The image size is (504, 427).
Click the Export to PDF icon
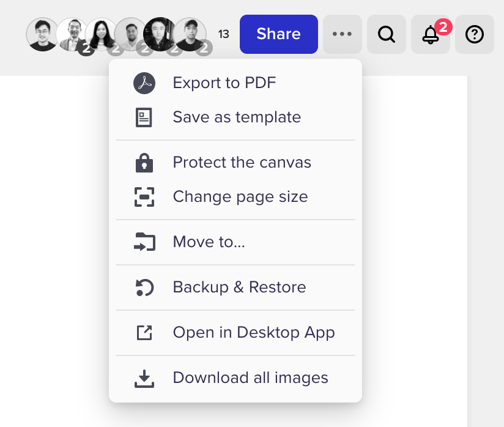pos(144,83)
